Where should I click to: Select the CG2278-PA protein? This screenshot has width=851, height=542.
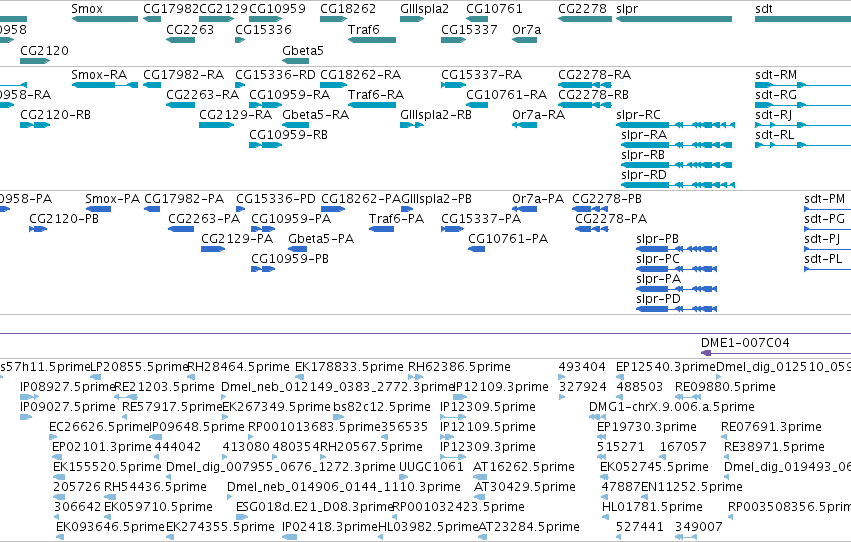592,229
